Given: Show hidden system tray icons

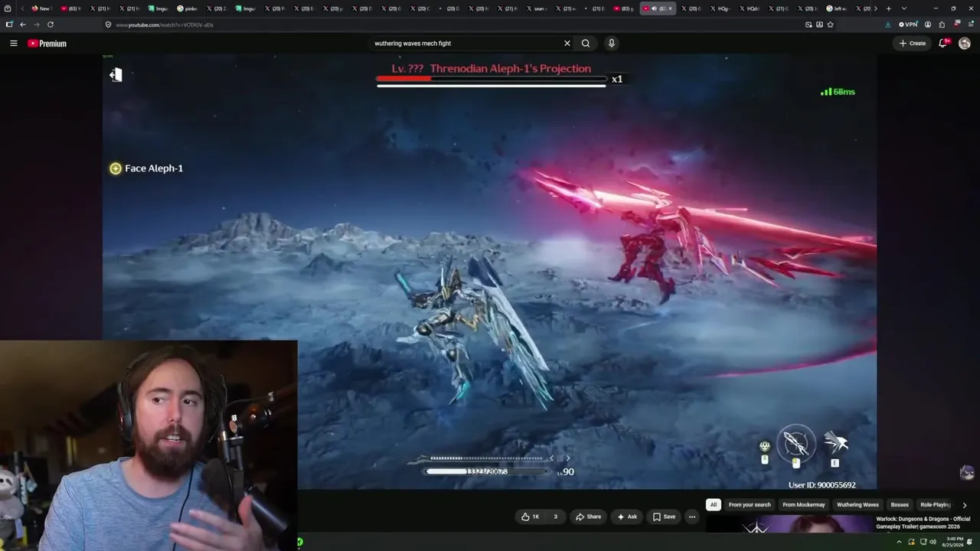Looking at the screenshot, I should 899,543.
